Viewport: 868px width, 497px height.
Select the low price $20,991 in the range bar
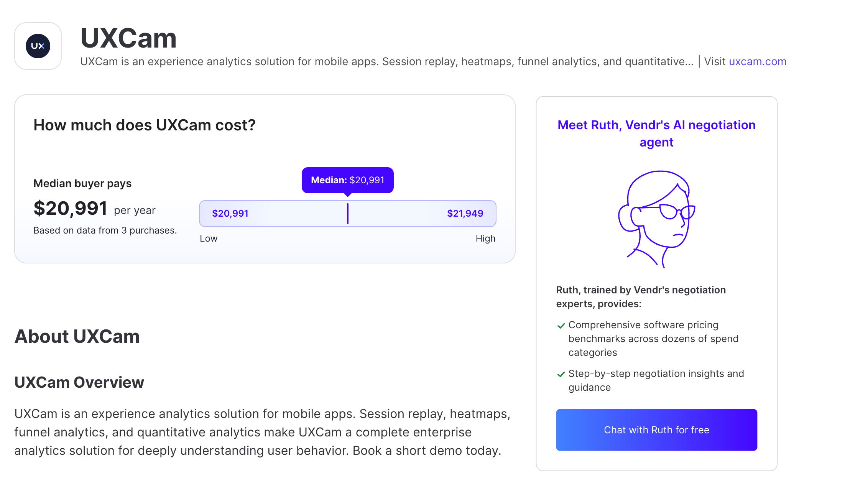pyautogui.click(x=230, y=214)
